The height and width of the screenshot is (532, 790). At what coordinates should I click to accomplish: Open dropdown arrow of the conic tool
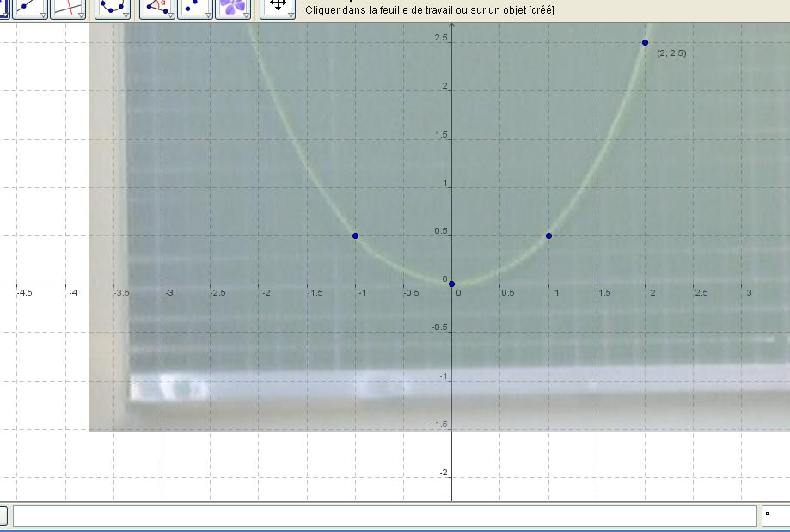click(126, 16)
